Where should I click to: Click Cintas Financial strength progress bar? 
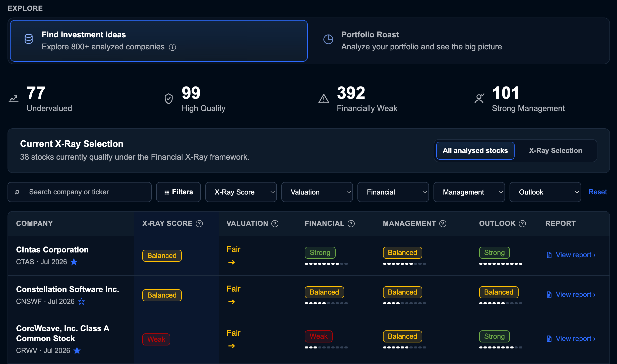click(x=326, y=264)
